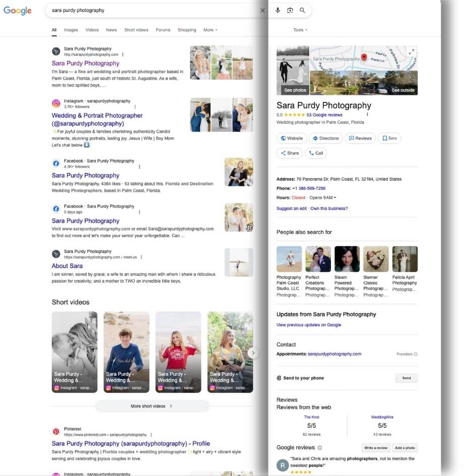Start voice search with microphone icon
Image resolution: width=476 pixels, height=476 pixels.
point(278,10)
